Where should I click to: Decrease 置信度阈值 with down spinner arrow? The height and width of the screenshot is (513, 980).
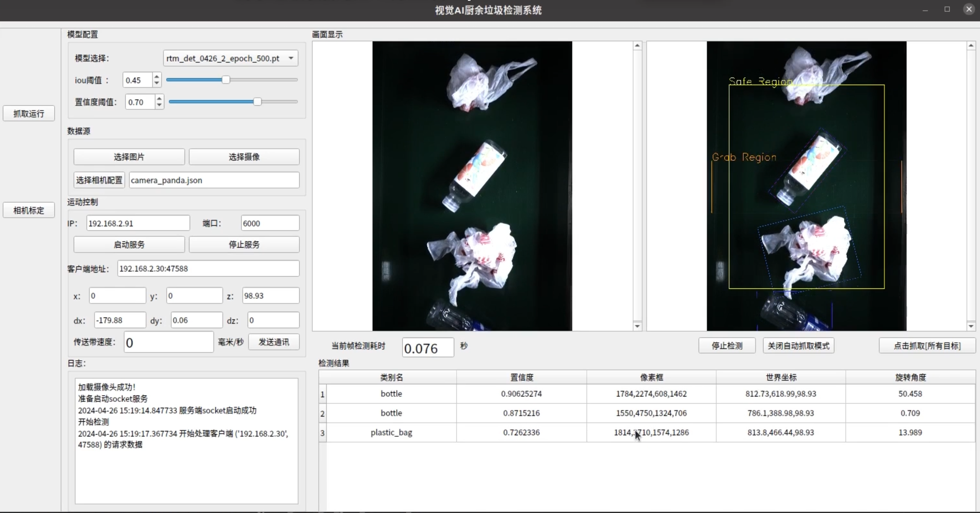pyautogui.click(x=159, y=105)
